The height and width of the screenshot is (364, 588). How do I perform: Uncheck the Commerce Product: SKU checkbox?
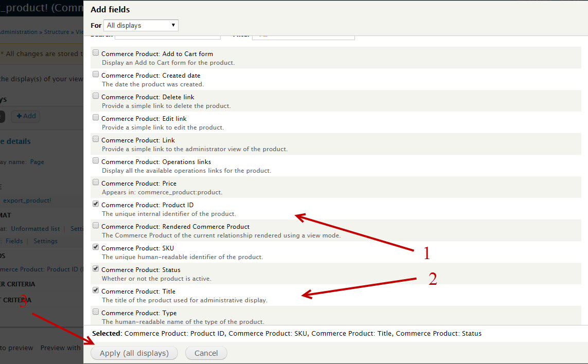pyautogui.click(x=96, y=247)
